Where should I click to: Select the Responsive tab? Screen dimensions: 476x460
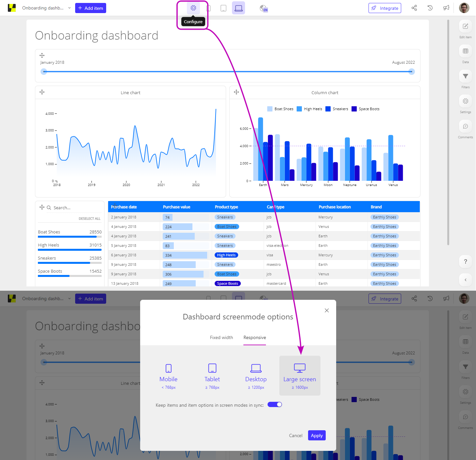point(254,338)
